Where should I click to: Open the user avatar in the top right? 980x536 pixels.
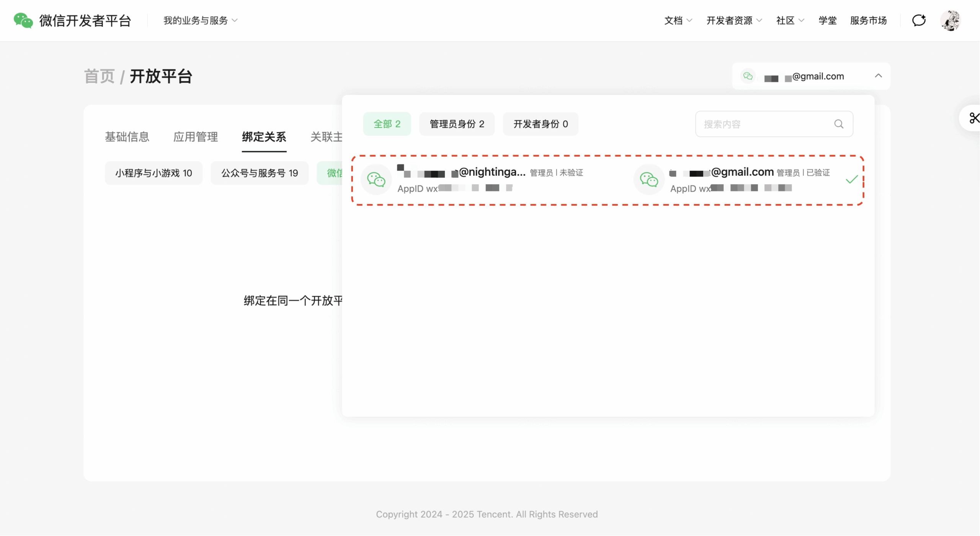point(951,20)
